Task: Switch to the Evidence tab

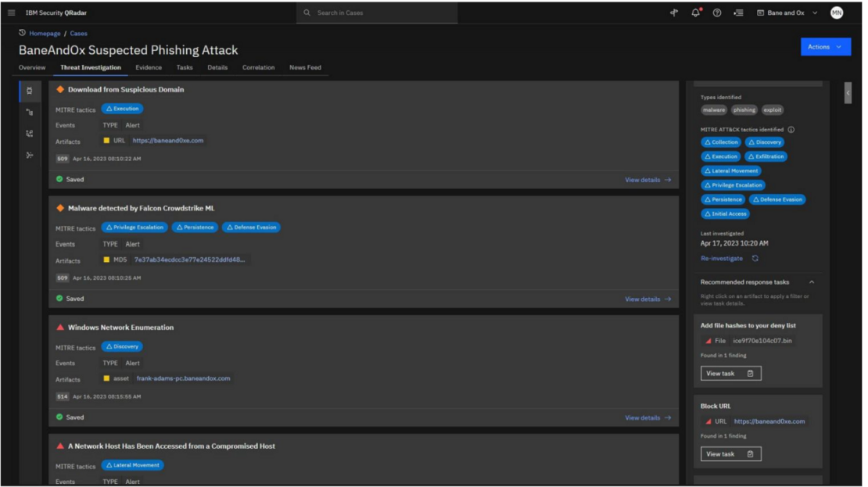Action: click(149, 67)
